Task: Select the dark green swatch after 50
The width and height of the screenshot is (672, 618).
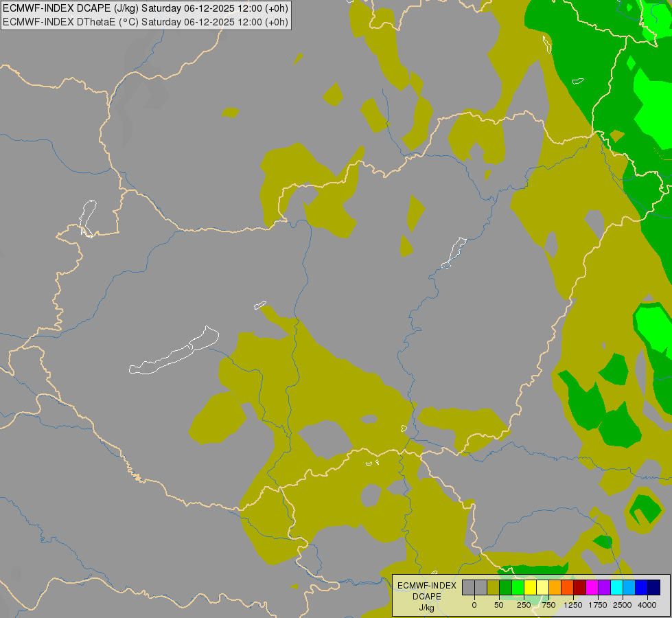Action: 506,588
